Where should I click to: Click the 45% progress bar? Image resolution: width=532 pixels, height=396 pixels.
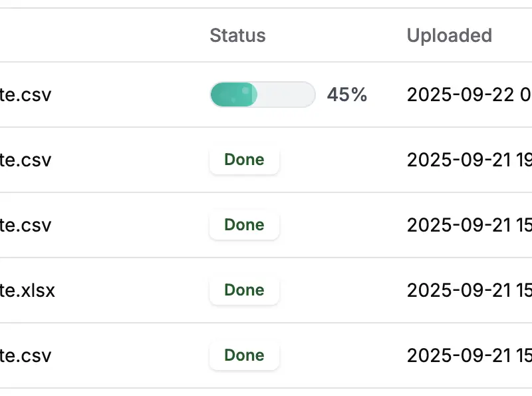click(262, 95)
